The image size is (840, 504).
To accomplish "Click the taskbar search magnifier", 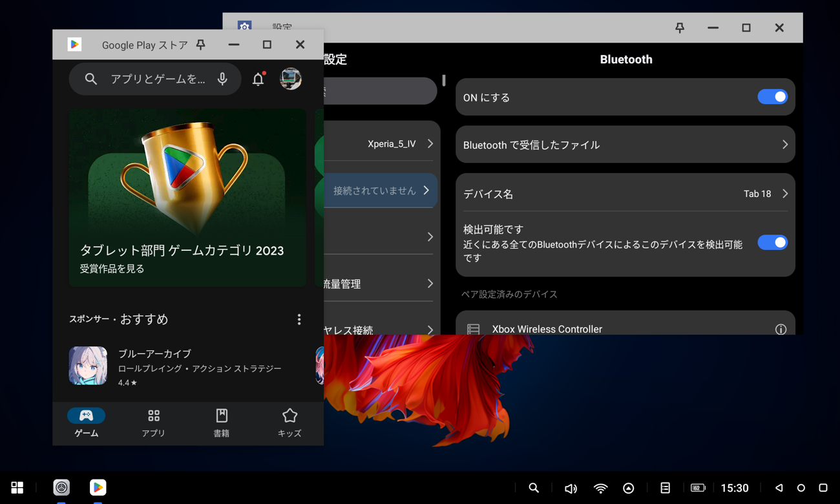I will (x=534, y=488).
